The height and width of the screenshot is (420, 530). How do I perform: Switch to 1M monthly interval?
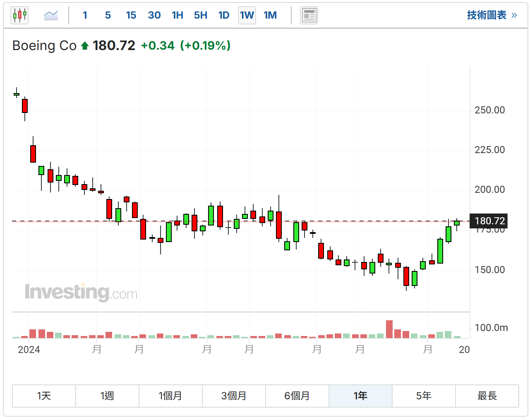pyautogui.click(x=270, y=16)
